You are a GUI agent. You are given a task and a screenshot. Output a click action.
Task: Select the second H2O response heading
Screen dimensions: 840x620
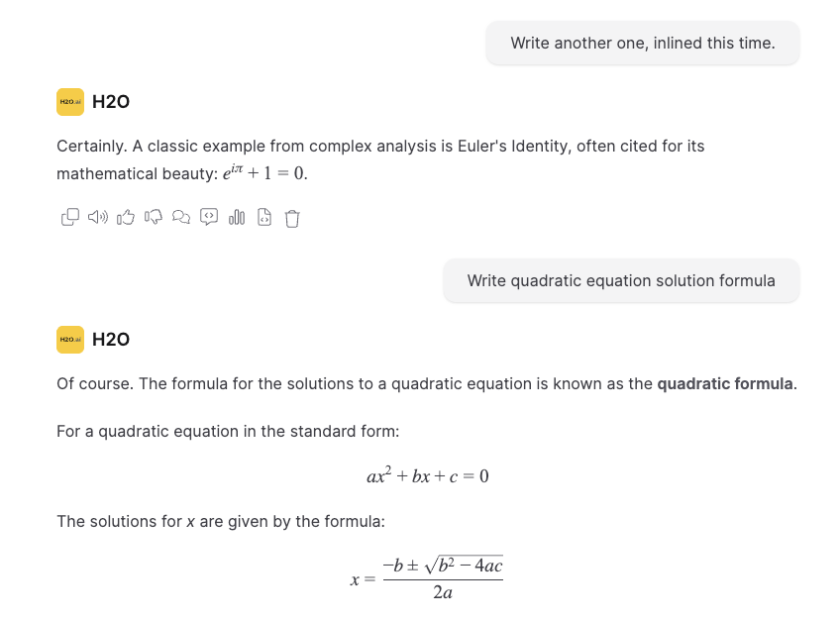(111, 339)
